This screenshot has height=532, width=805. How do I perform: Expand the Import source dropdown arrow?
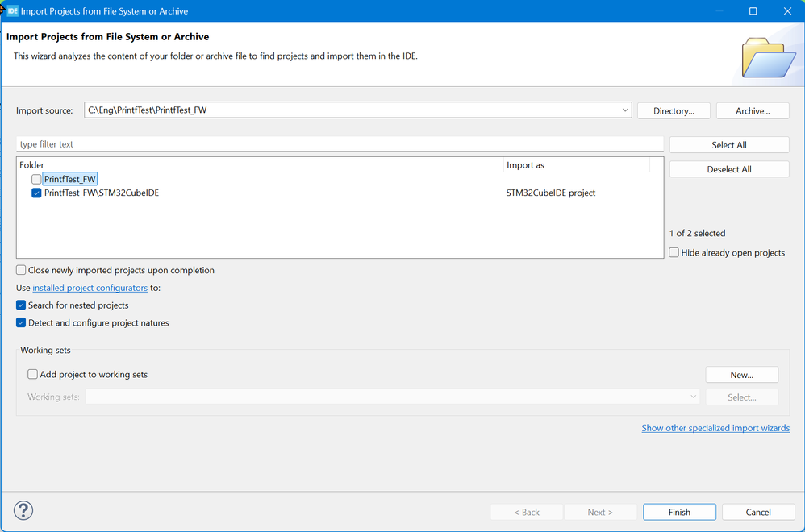click(625, 110)
